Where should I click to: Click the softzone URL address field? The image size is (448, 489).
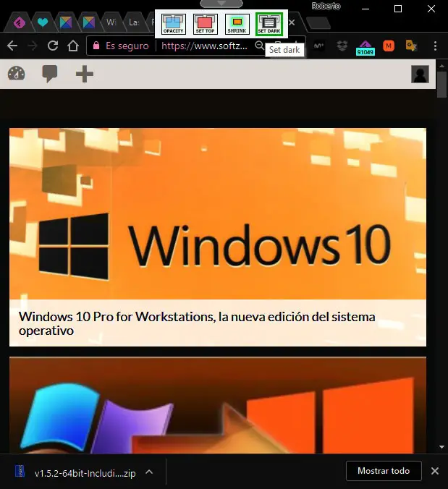pyautogui.click(x=204, y=46)
